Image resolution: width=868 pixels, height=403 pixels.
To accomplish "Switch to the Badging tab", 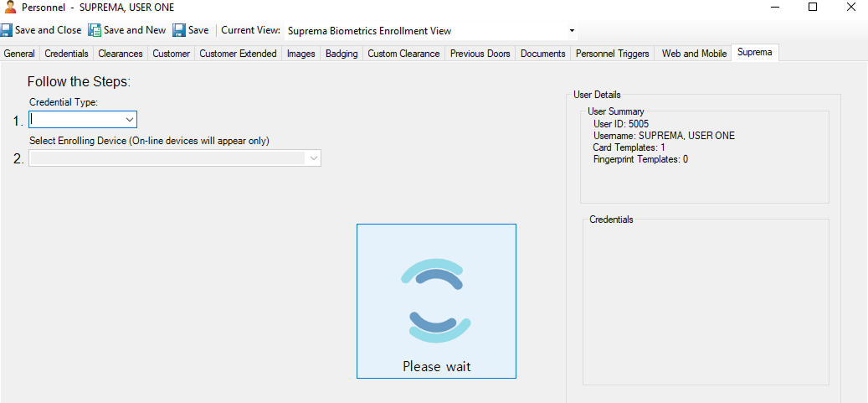I will [342, 54].
